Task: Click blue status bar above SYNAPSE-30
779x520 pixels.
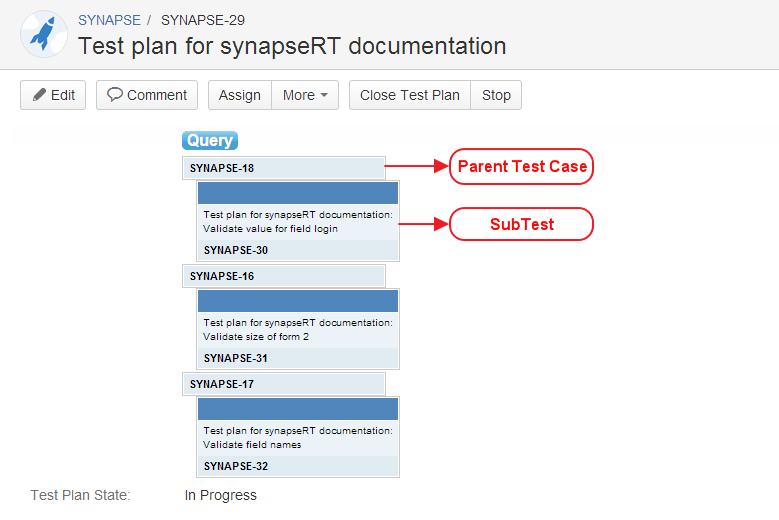Action: click(298, 193)
